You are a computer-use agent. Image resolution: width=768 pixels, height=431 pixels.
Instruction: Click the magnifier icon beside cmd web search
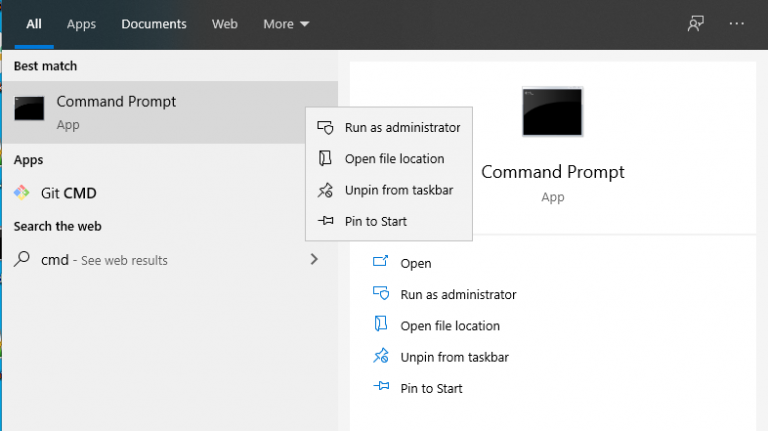coord(22,260)
